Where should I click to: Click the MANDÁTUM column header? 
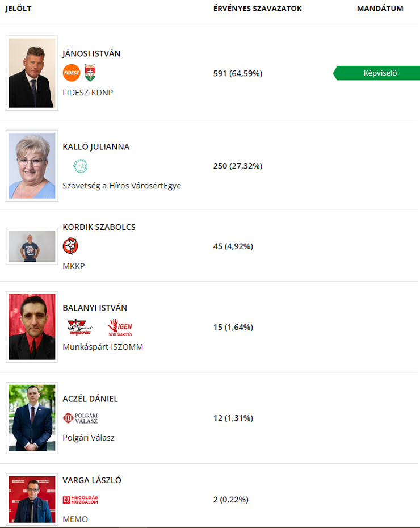point(380,9)
